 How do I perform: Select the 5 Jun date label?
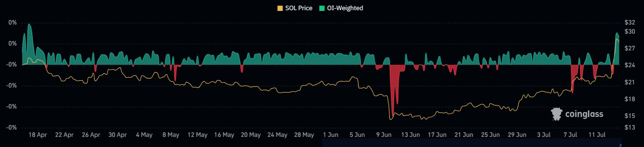click(357, 135)
